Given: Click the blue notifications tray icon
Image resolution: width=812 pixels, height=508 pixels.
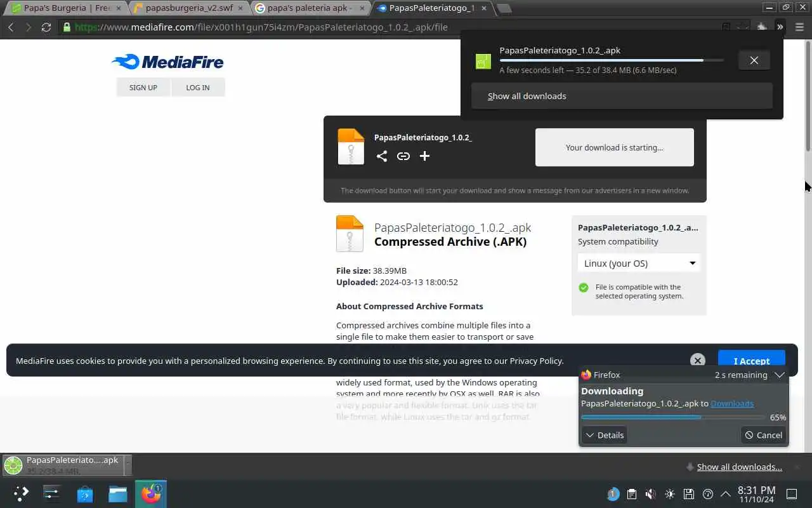Looking at the screenshot, I should pyautogui.click(x=613, y=494).
